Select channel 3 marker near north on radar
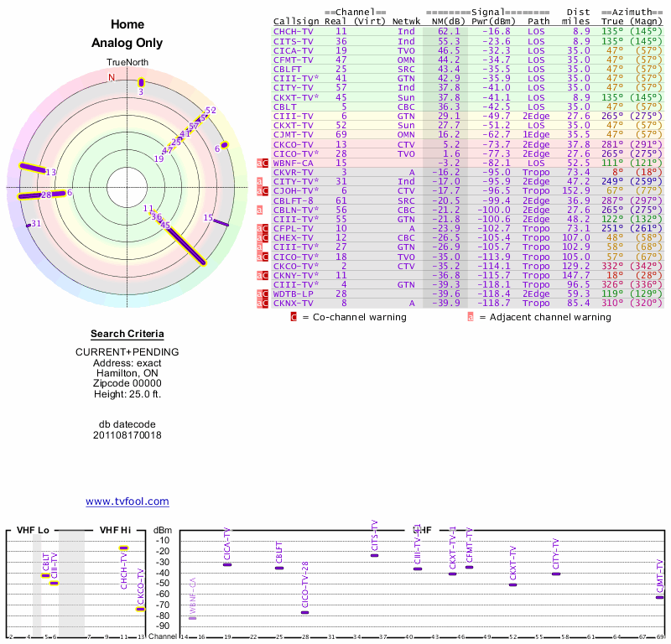This screenshot has height=644, width=671. [141, 82]
